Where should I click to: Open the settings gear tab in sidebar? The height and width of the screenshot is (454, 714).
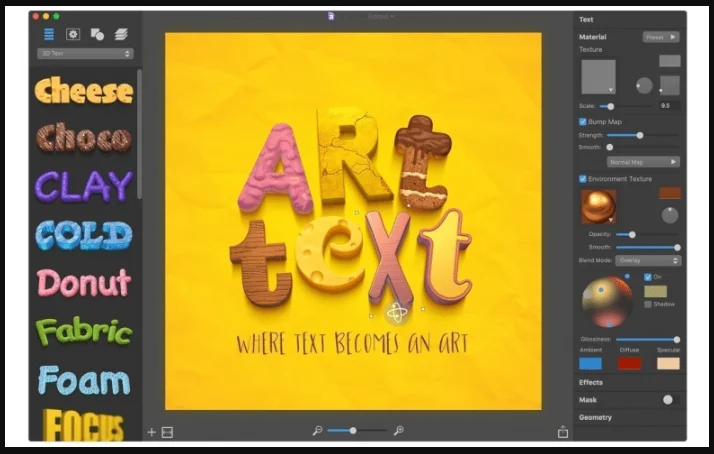73,34
